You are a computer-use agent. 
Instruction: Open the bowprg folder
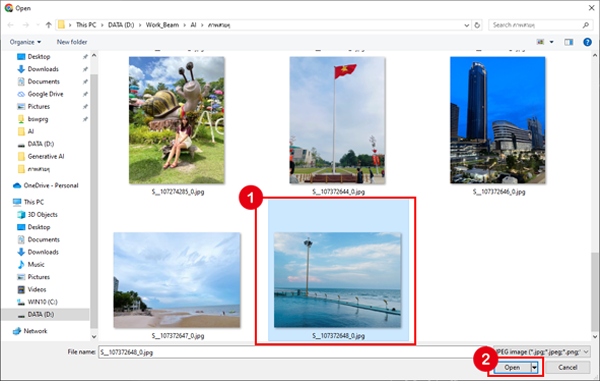tap(38, 119)
